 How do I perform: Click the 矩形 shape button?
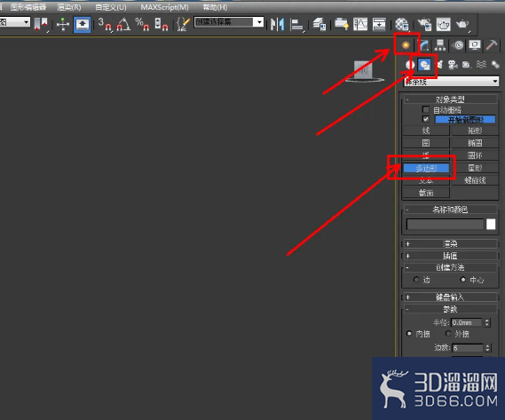pyautogui.click(x=475, y=131)
